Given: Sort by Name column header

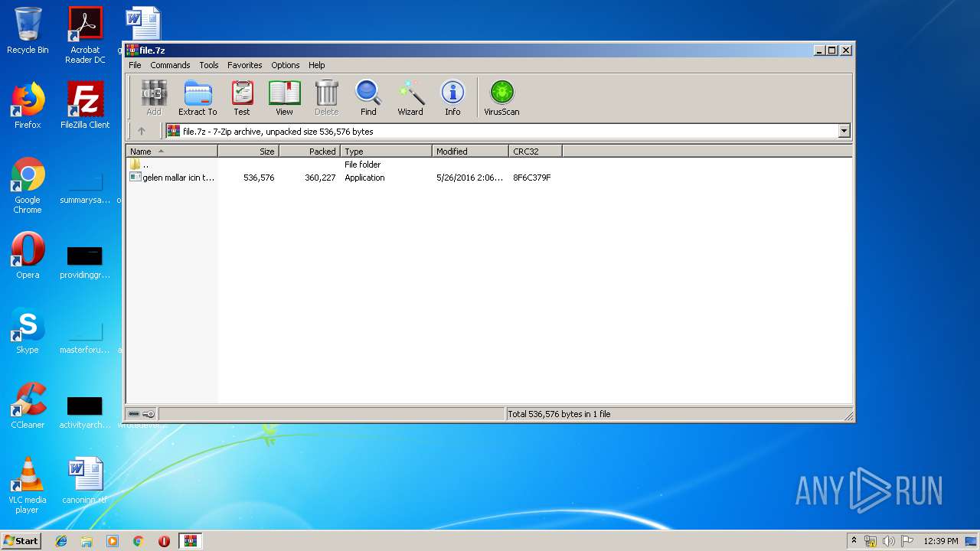Looking at the screenshot, I should [x=172, y=152].
